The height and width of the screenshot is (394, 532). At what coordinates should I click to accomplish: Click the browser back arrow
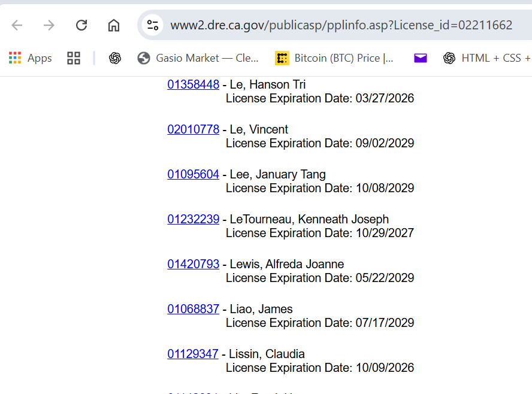coord(17,26)
